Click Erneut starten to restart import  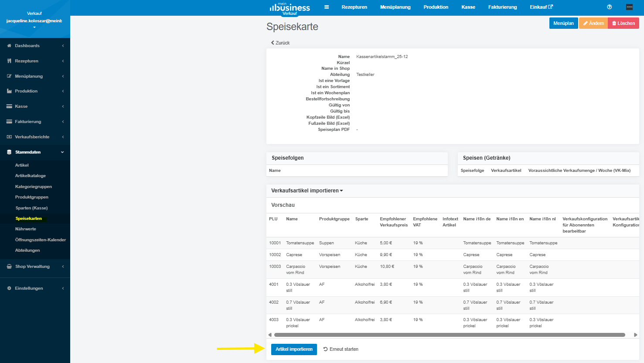pos(341,349)
